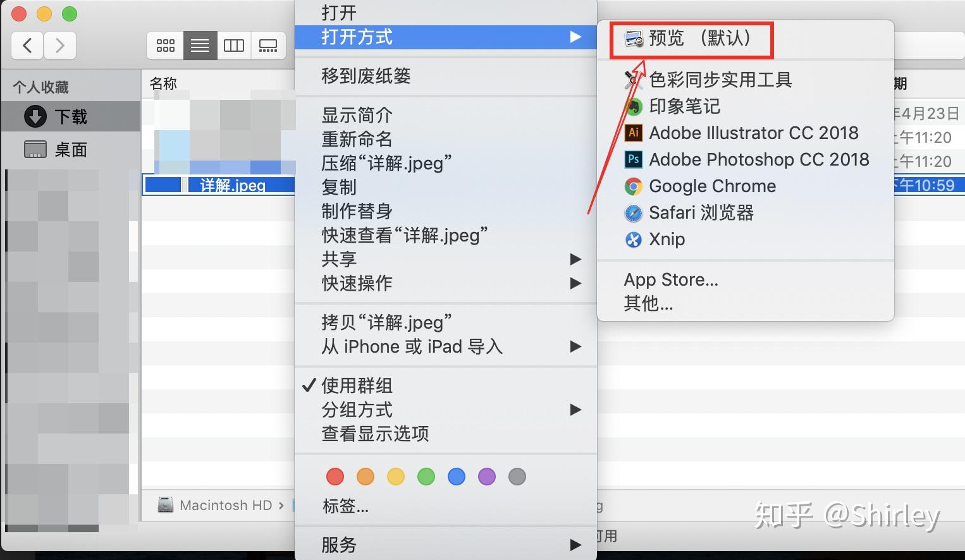Image resolution: width=965 pixels, height=560 pixels.
Task: Select 复制 in the context menu
Action: point(446,187)
